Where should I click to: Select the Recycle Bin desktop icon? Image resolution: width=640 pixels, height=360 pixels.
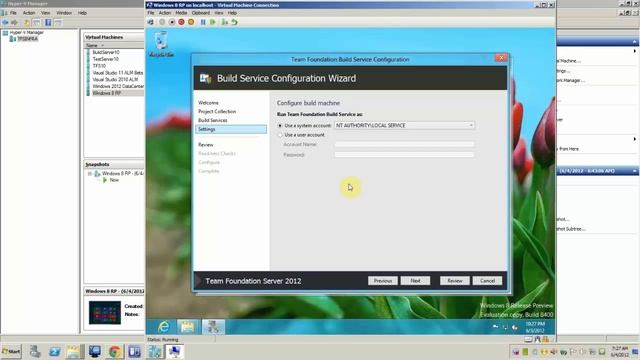point(161,44)
